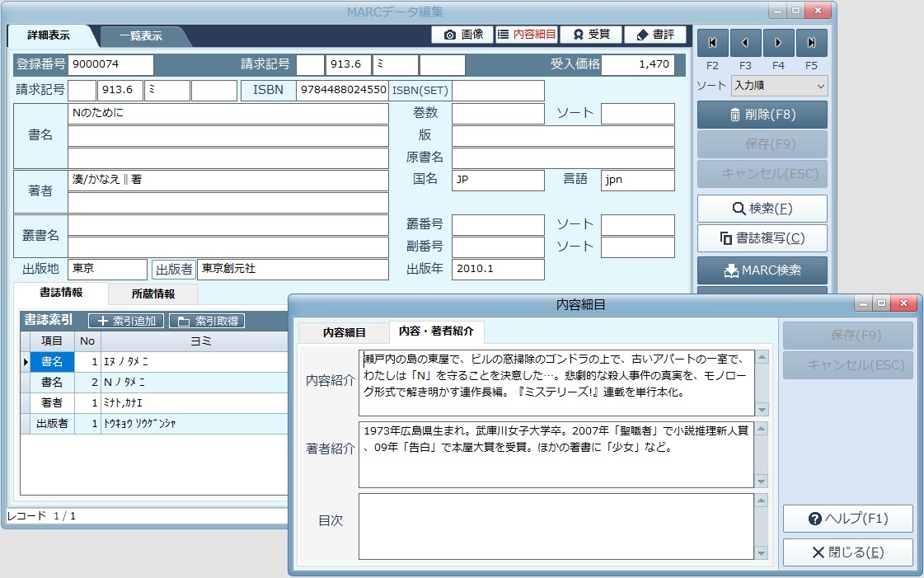Click the MARC検索 download button
Image resolution: width=924 pixels, height=578 pixels.
[x=762, y=270]
